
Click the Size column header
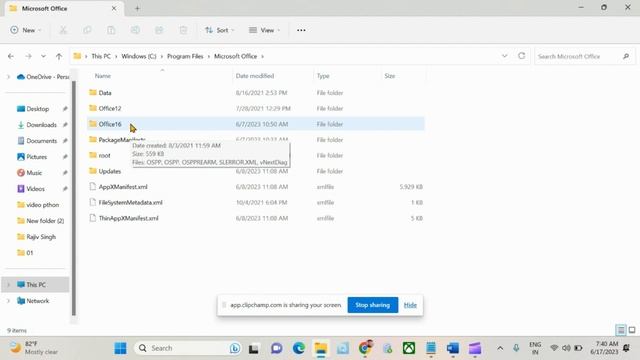click(390, 76)
